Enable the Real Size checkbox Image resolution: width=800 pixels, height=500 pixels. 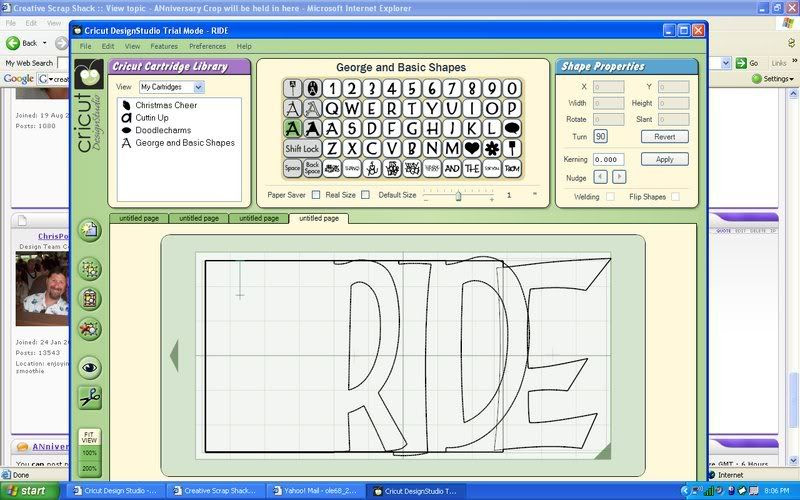tap(365, 194)
